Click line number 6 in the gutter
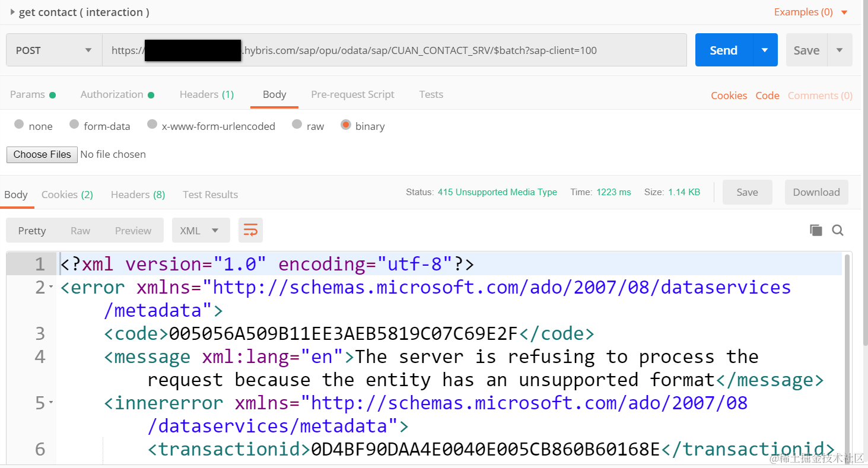Viewport: 868px width, 468px height. (40, 449)
